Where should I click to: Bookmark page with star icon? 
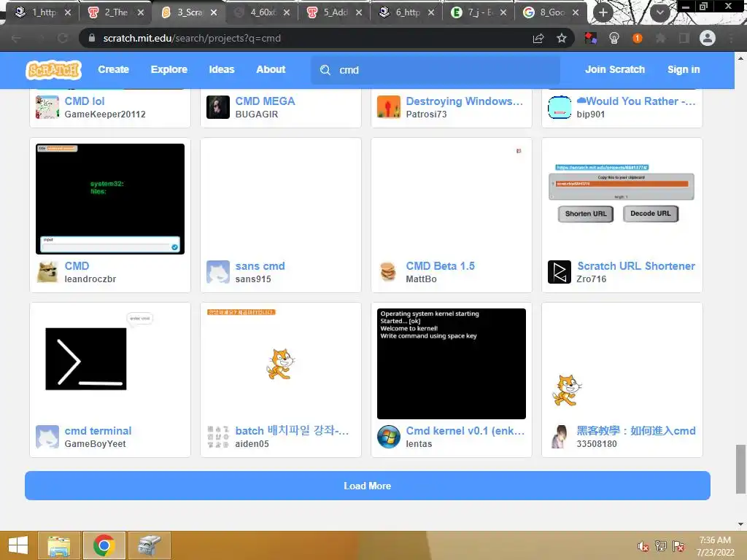tap(562, 38)
